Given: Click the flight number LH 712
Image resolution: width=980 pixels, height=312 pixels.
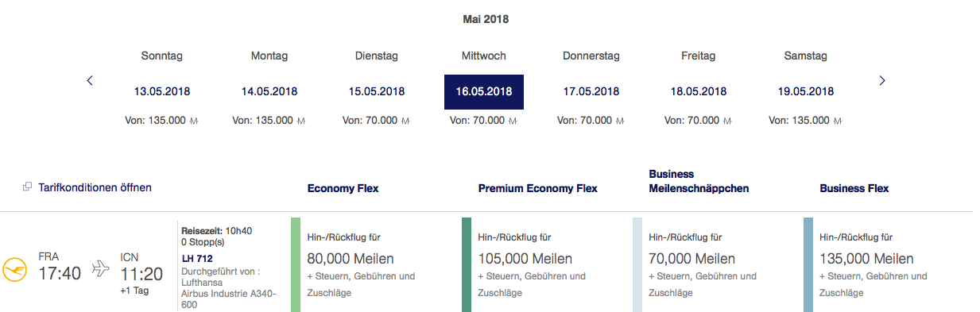Looking at the screenshot, I should point(197,258).
